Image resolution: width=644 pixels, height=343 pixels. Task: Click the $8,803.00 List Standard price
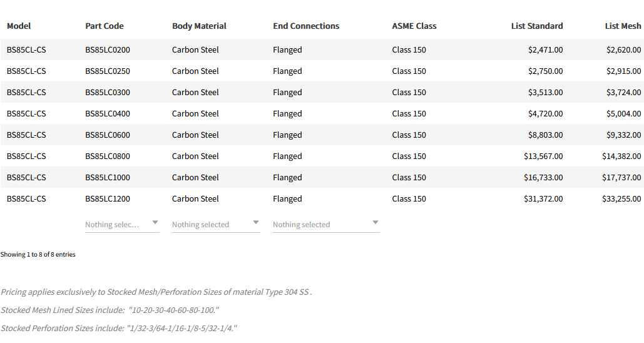(545, 135)
